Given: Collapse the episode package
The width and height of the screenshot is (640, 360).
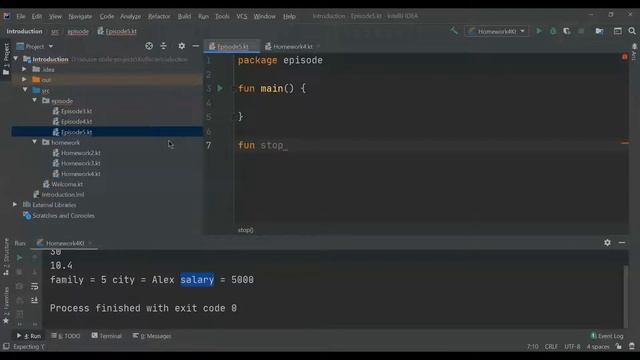Looking at the screenshot, I should pos(35,100).
